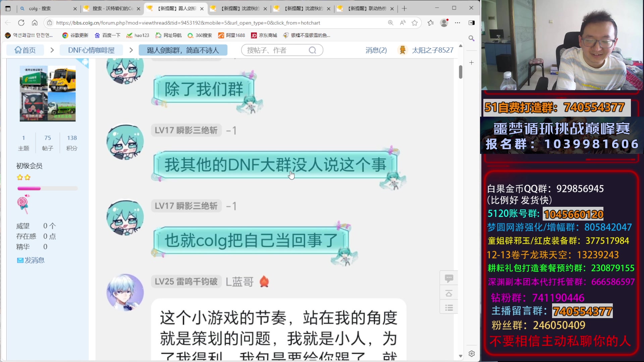Open a new tab with plus
This screenshot has width=644, height=362.
pyautogui.click(x=404, y=8)
